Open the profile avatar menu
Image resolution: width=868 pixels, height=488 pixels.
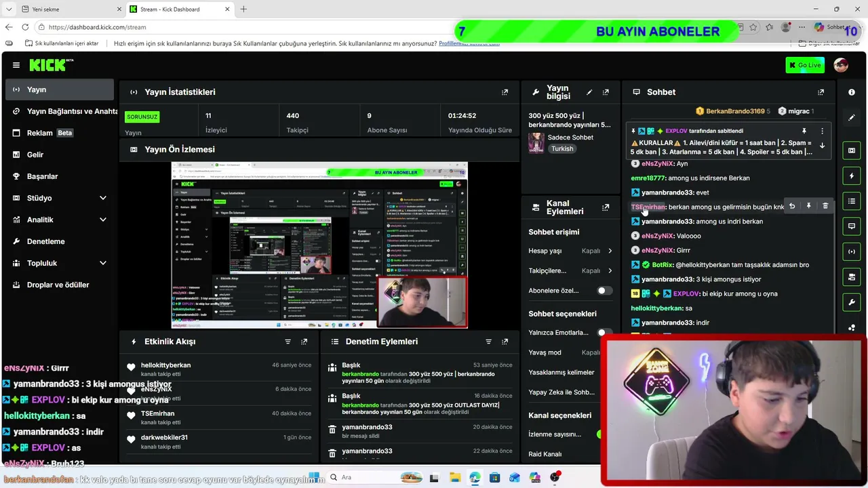point(841,65)
